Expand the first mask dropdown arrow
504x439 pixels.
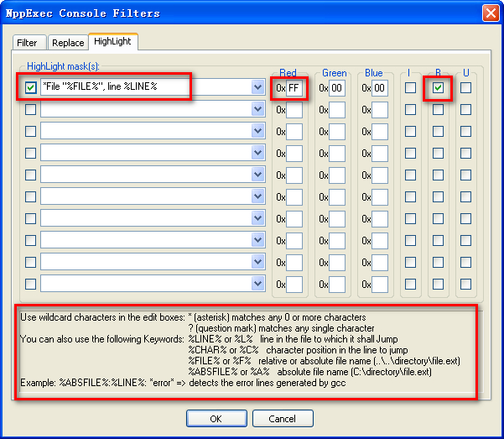[257, 87]
